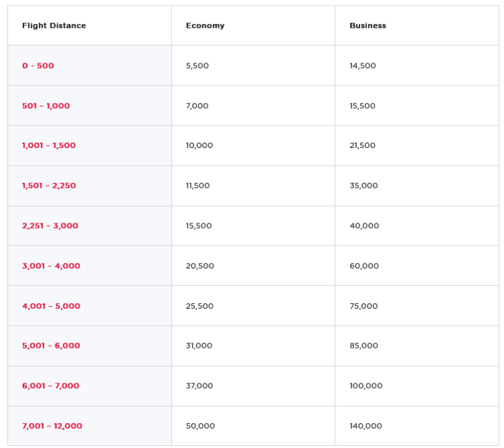The image size is (504, 448).
Task: Click the 15,500 economy value
Action: [x=199, y=226]
